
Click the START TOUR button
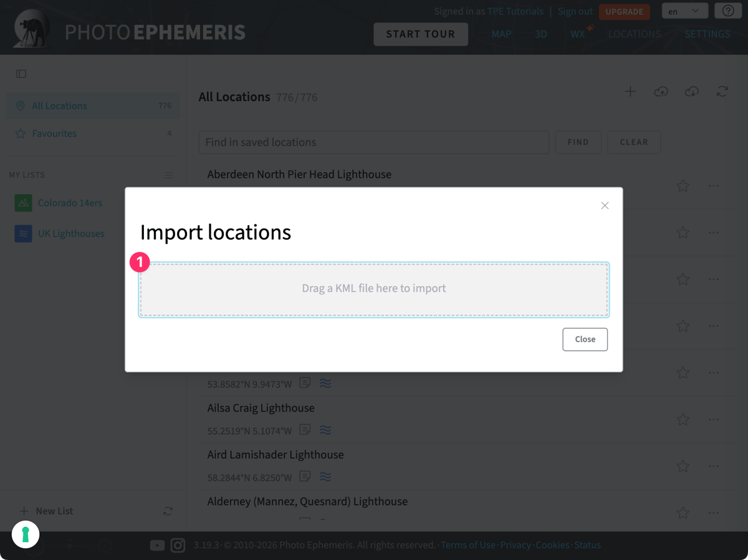[421, 34]
